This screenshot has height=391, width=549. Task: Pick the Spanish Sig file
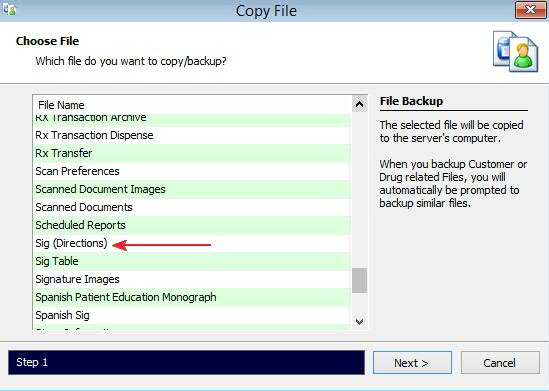click(192, 315)
